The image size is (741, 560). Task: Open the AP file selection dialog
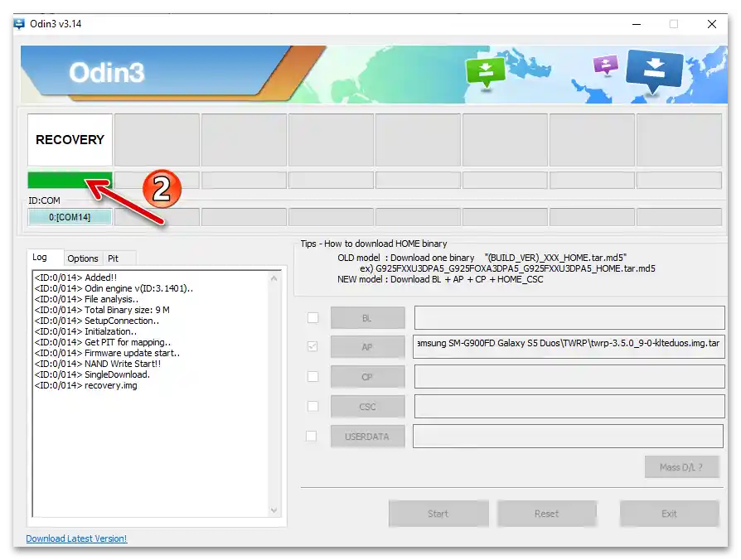click(x=367, y=346)
